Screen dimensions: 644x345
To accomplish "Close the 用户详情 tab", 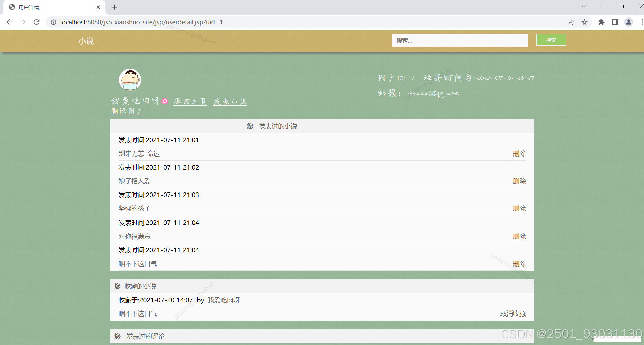I will point(98,7).
